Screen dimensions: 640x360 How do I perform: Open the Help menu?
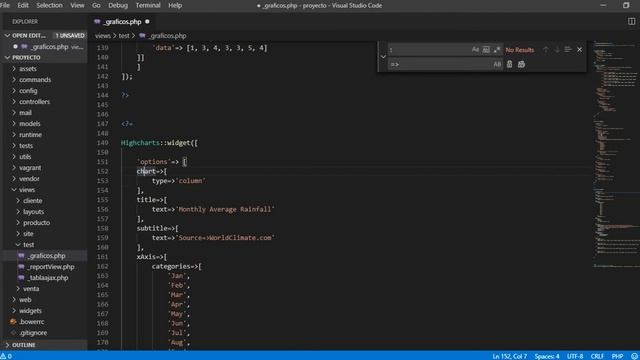(x=175, y=5)
